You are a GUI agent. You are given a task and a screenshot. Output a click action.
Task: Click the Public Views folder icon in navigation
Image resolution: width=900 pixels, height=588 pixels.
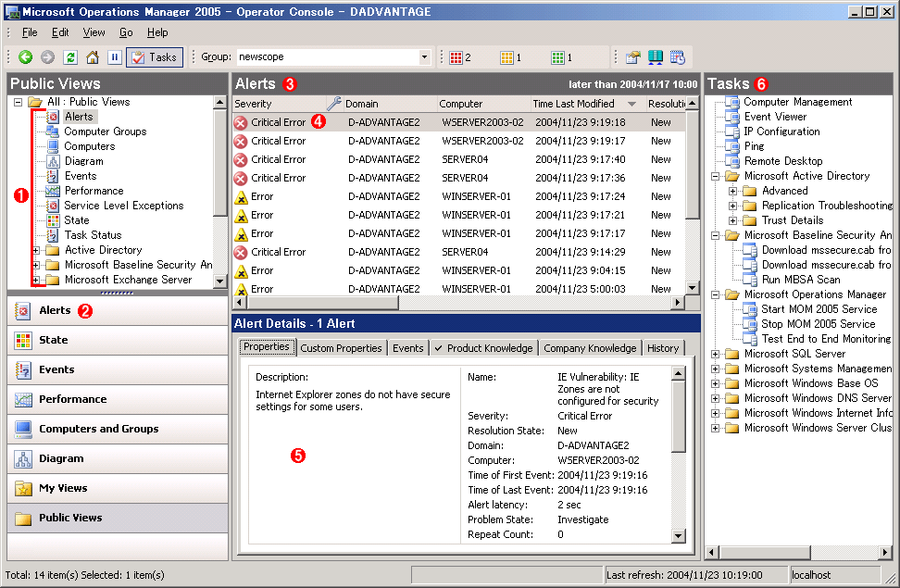(x=23, y=518)
